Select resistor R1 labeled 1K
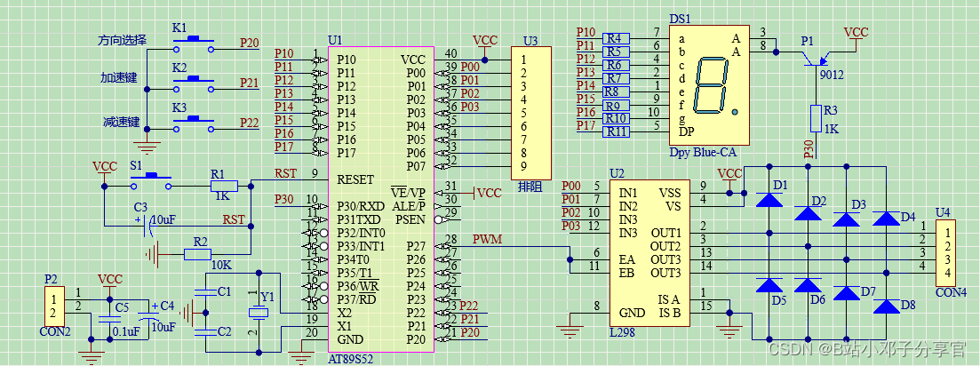The width and height of the screenshot is (980, 366). [x=224, y=186]
